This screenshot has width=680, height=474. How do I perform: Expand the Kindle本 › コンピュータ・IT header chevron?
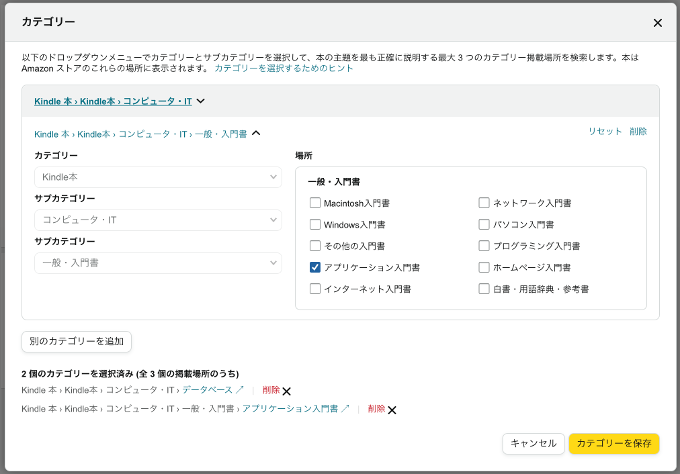pos(201,101)
